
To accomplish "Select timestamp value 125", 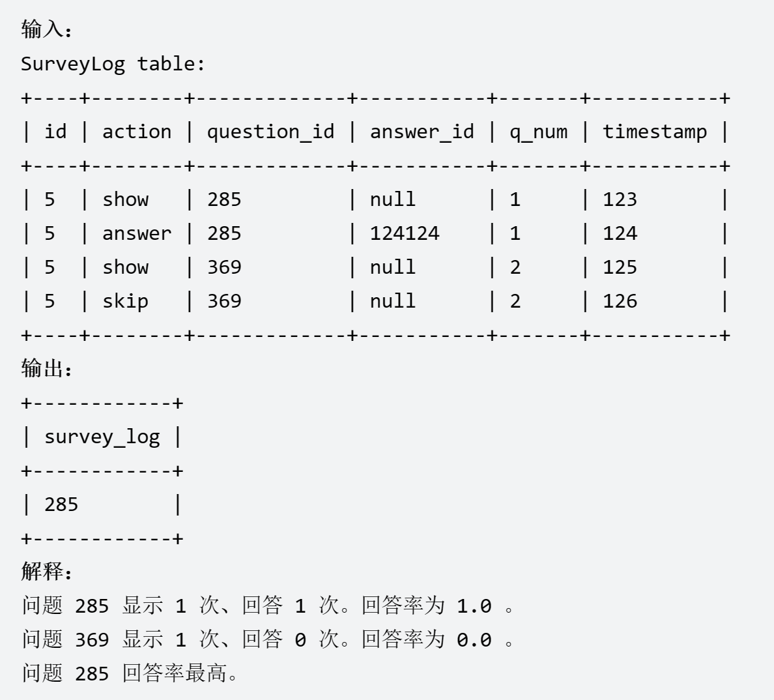I will 620,267.
